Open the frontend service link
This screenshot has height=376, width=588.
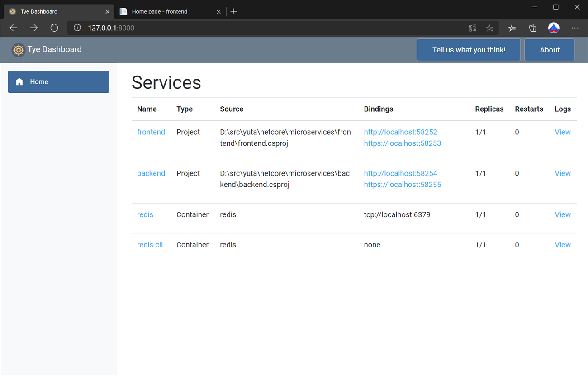pyautogui.click(x=151, y=132)
